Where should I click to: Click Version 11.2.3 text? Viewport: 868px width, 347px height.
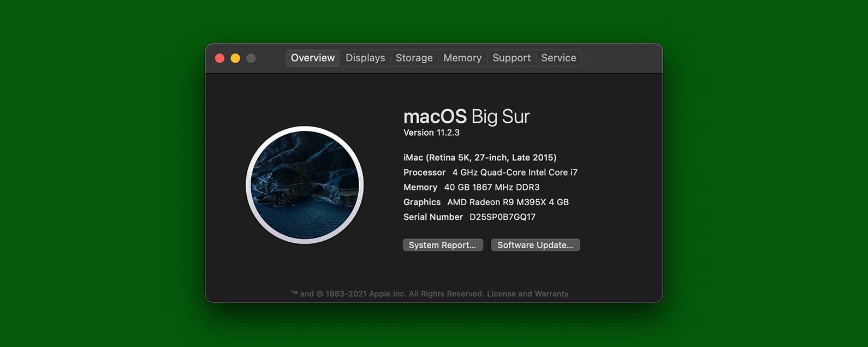(431, 133)
